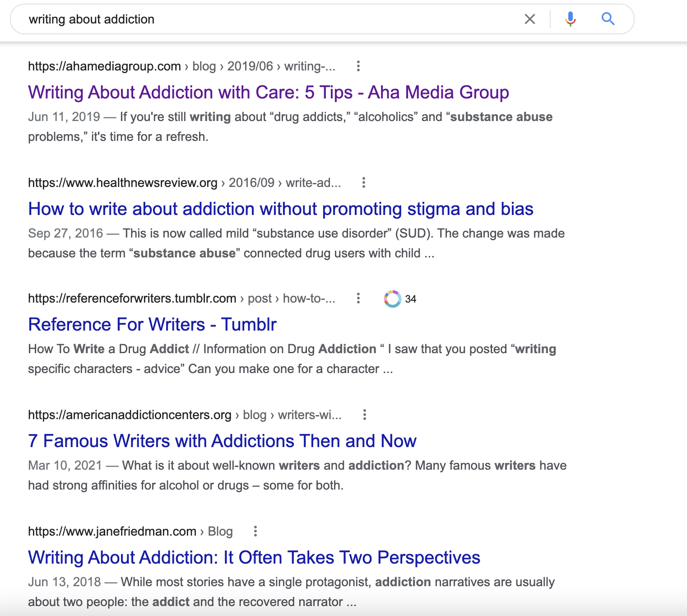Click the 'Mar 10, 2021' snippet date
Image resolution: width=687 pixels, height=616 pixels.
coord(65,466)
